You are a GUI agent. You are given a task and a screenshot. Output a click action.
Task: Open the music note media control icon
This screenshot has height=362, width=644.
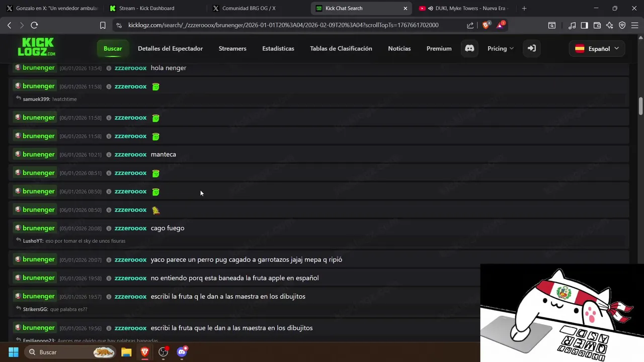point(572,25)
